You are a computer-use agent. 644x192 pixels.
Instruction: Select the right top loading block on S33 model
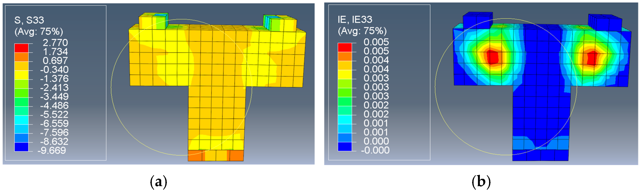(x=280, y=23)
